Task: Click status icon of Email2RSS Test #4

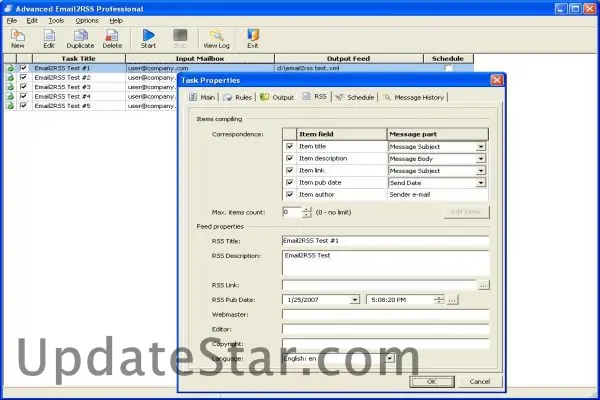Action: [10, 96]
